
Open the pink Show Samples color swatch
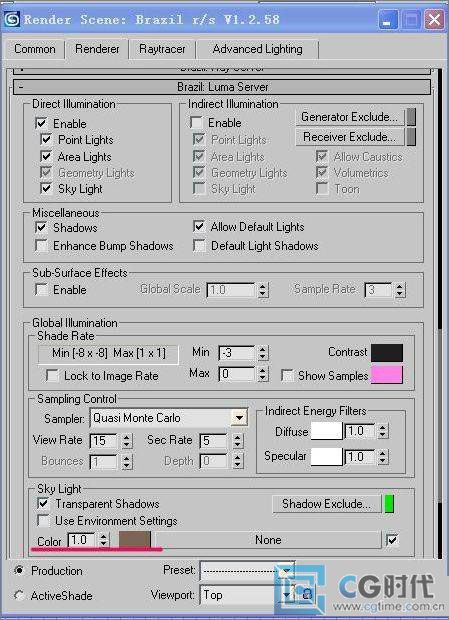click(387, 375)
